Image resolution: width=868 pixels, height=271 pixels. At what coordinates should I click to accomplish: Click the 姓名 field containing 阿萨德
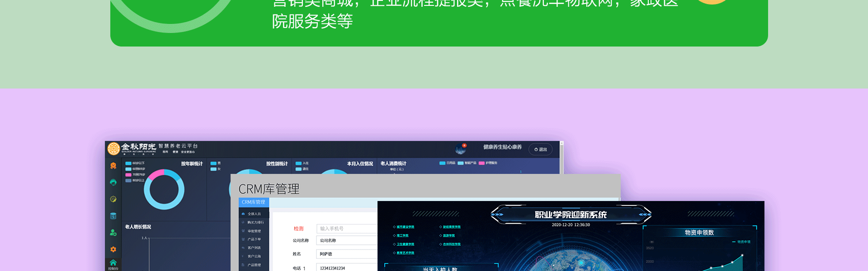tap(347, 254)
